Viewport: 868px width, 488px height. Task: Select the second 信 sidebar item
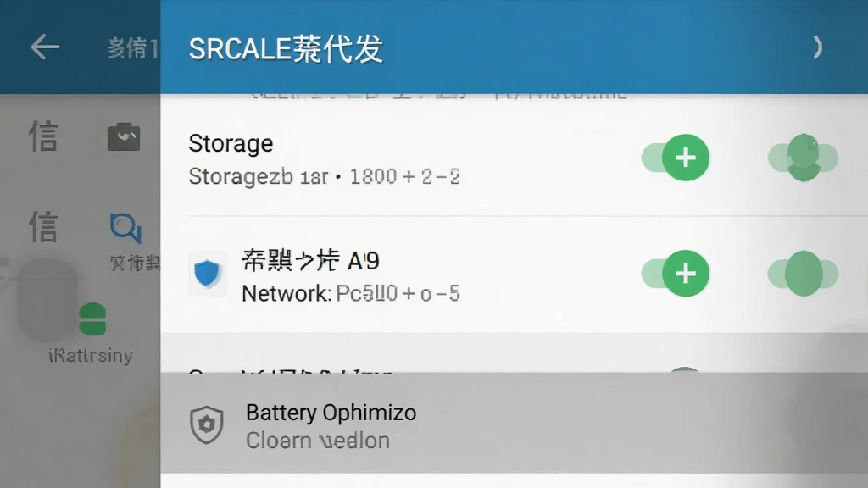43,226
